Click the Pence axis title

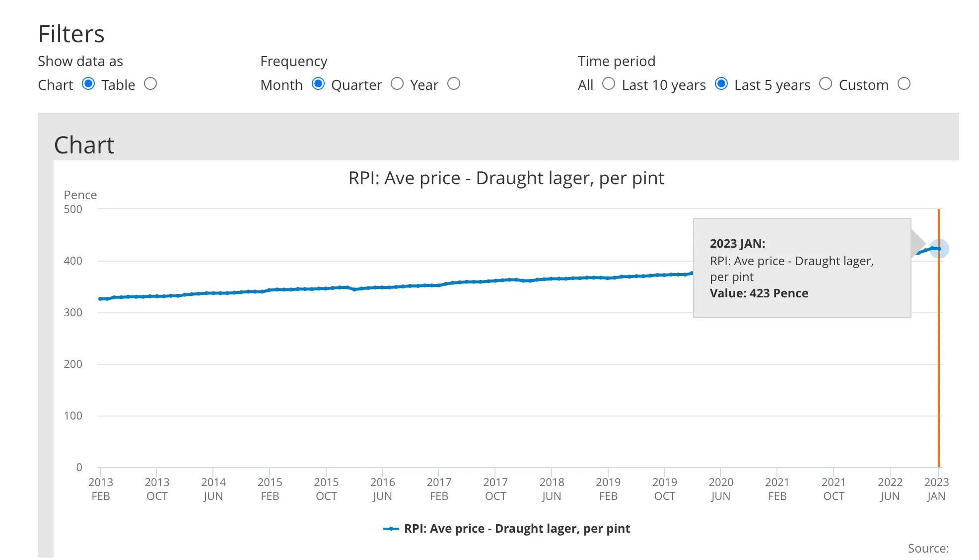click(80, 195)
